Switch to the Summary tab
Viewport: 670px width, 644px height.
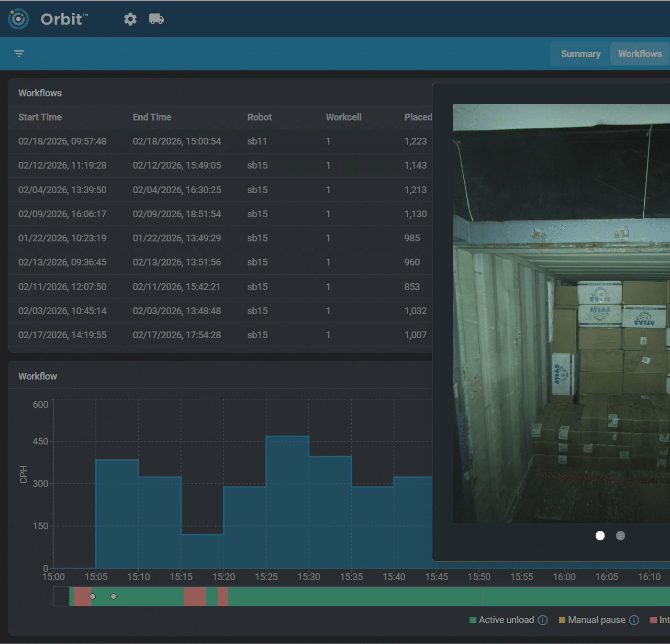(580, 53)
